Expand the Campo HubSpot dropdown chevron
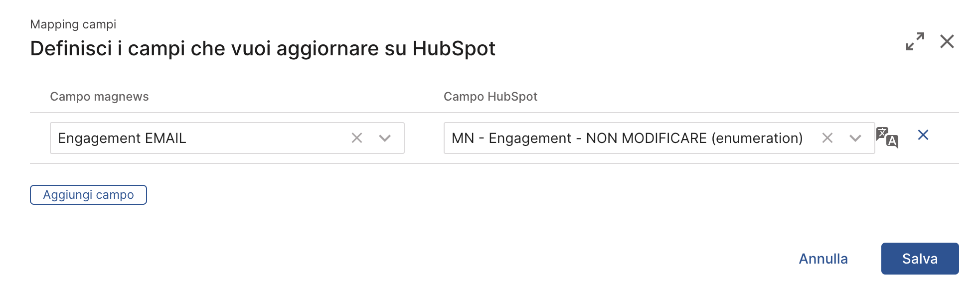Screen dimensions: 980x287 pyautogui.click(x=855, y=138)
